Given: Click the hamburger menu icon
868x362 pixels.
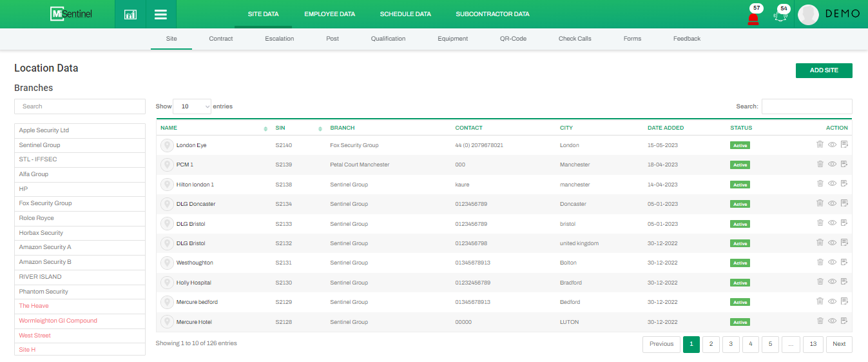Looking at the screenshot, I should click(x=161, y=14).
